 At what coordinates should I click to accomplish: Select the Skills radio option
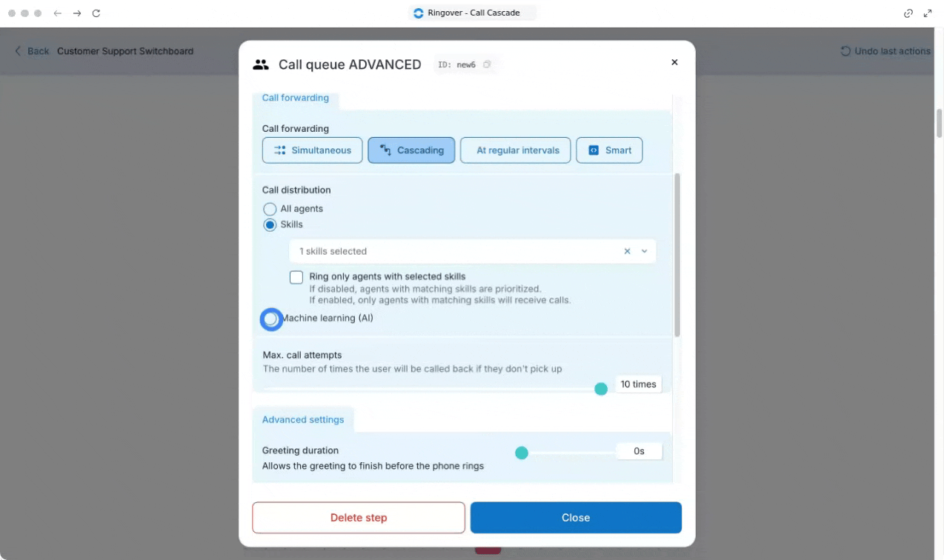(270, 225)
